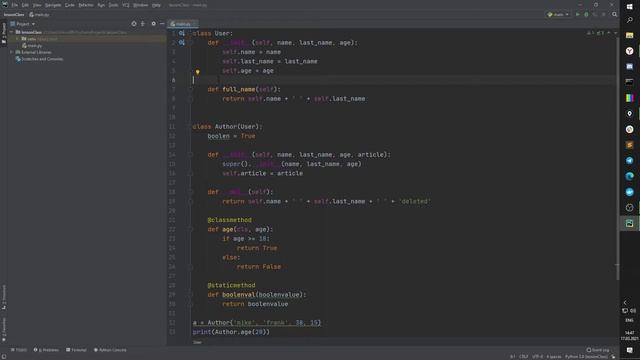Open the Window menu
The width and height of the screenshot is (640, 360).
pyautogui.click(x=141, y=5)
